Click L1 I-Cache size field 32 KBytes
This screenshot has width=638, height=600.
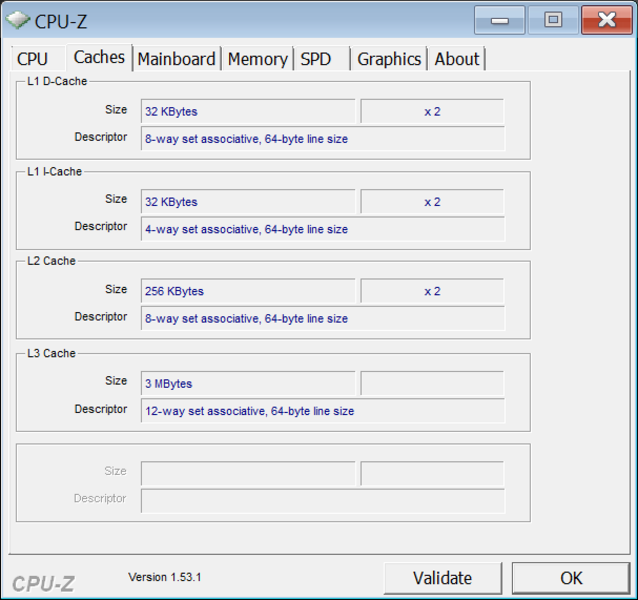pyautogui.click(x=248, y=201)
